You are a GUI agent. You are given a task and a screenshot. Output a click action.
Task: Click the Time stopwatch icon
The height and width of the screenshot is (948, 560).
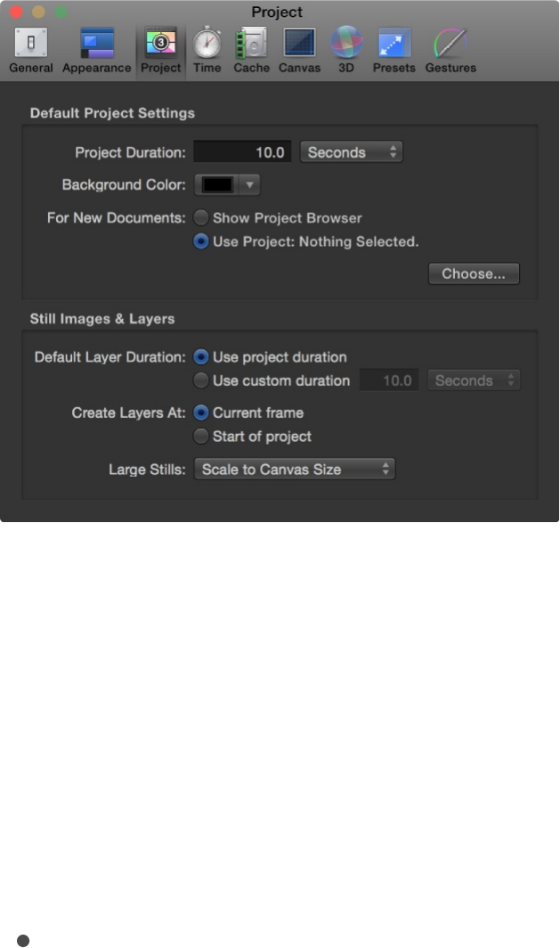[207, 43]
